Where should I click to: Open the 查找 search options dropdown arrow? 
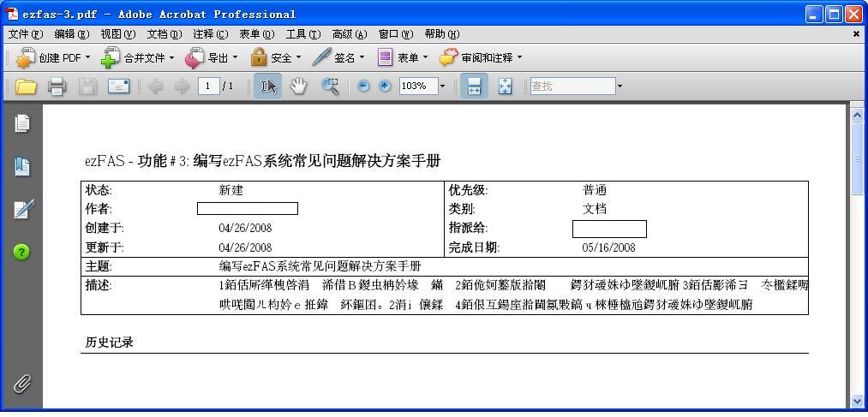620,86
